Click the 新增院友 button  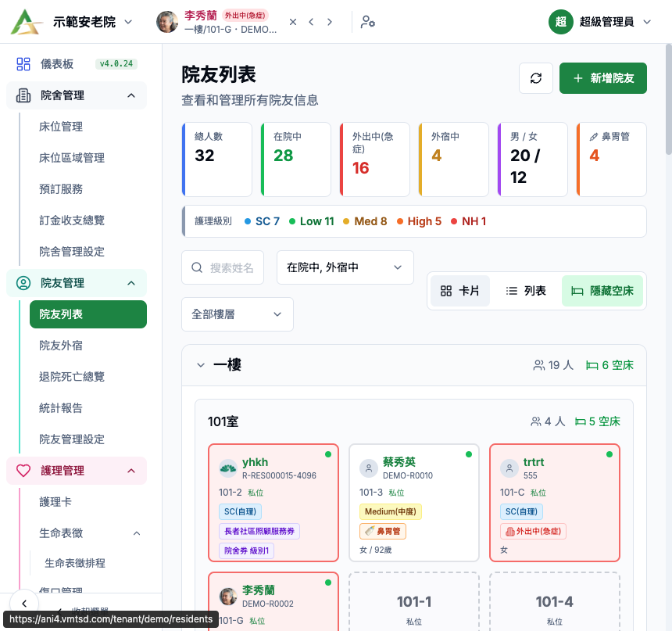click(603, 78)
